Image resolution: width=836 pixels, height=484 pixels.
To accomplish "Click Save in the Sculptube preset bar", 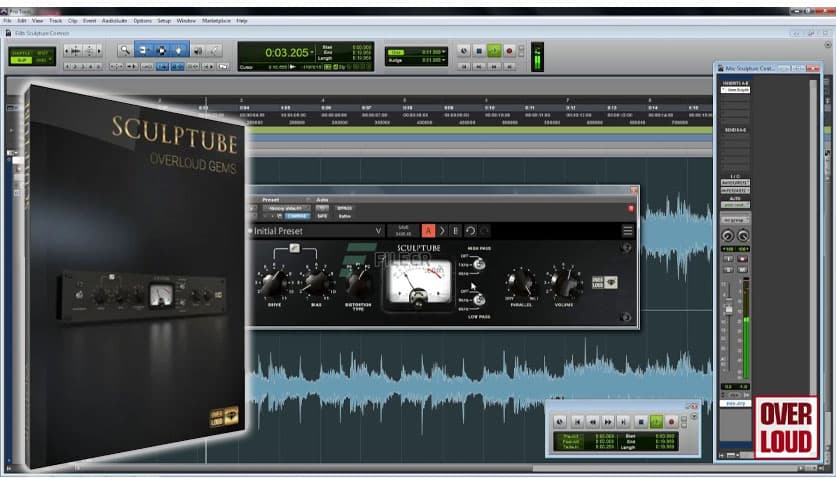I will (x=404, y=230).
